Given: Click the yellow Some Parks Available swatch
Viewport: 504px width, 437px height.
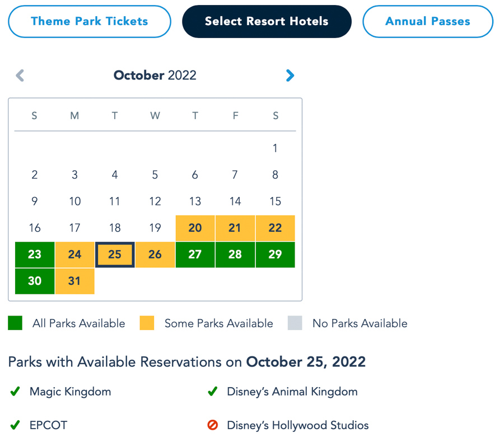Looking at the screenshot, I should [x=147, y=323].
